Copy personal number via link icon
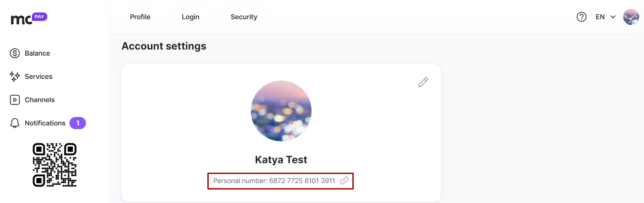The width and height of the screenshot is (644, 203). (x=344, y=181)
